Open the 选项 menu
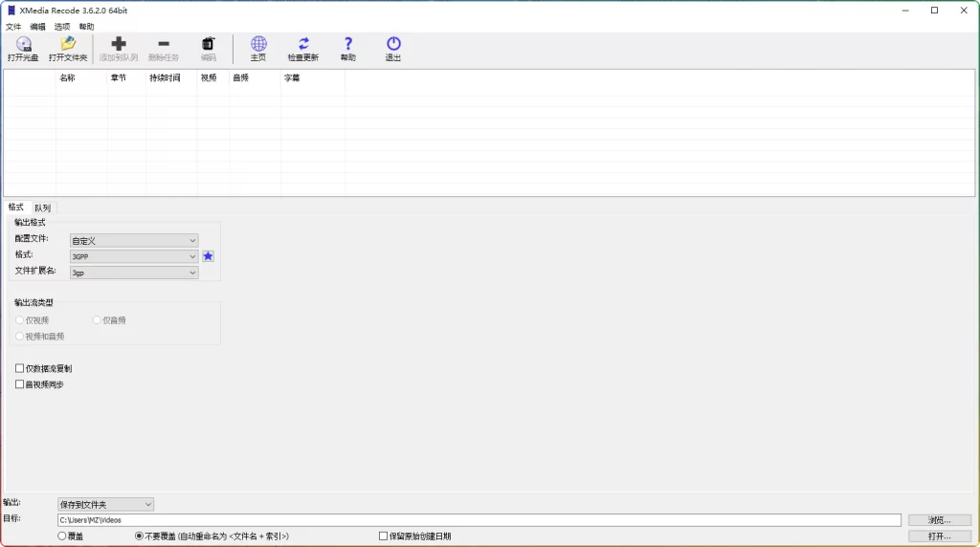The image size is (980, 547). tap(62, 27)
